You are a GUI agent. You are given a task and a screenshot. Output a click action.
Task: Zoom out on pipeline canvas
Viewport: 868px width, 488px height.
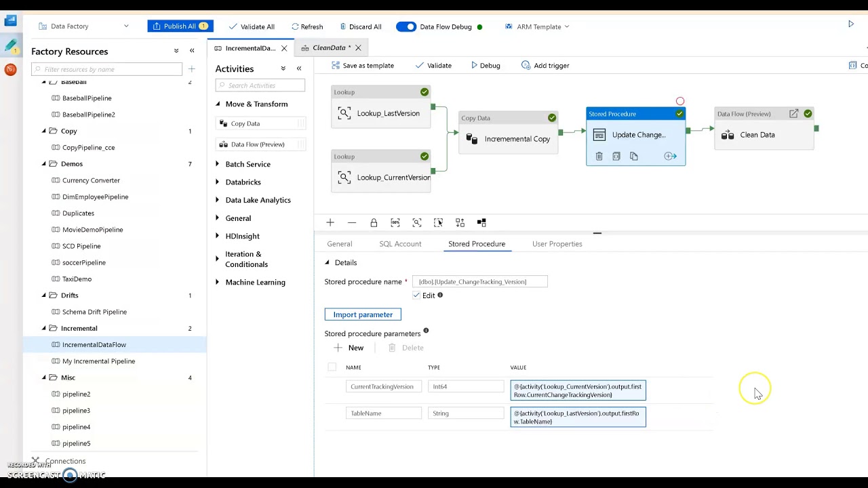pyautogui.click(x=352, y=222)
